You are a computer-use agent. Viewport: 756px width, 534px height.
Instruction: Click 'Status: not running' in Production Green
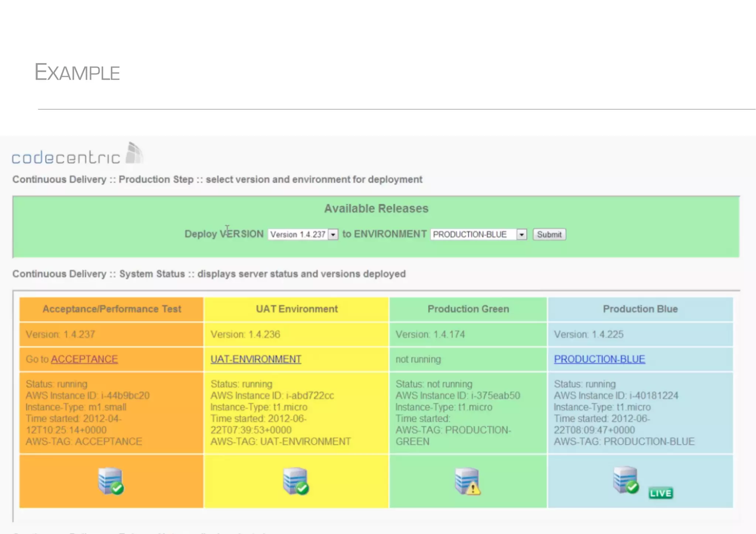point(434,384)
